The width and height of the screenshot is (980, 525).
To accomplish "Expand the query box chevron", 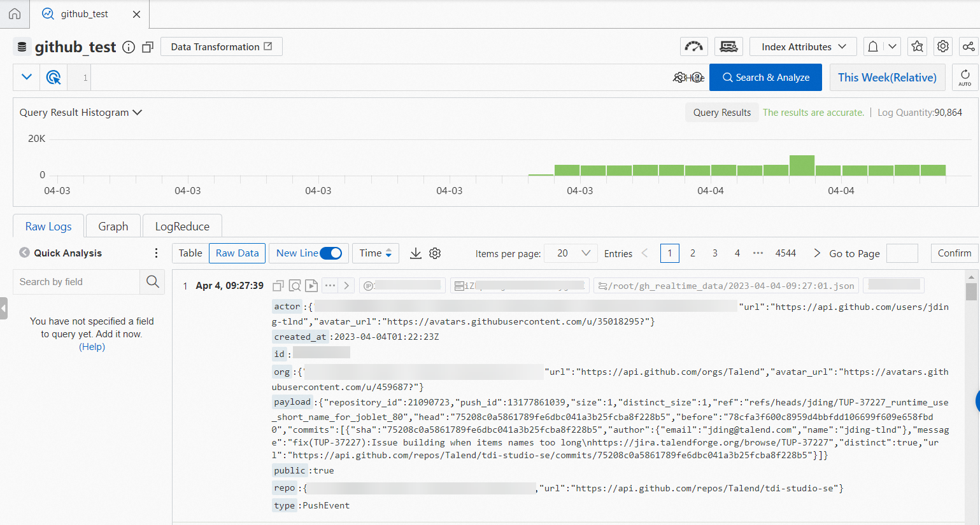I will pyautogui.click(x=27, y=77).
